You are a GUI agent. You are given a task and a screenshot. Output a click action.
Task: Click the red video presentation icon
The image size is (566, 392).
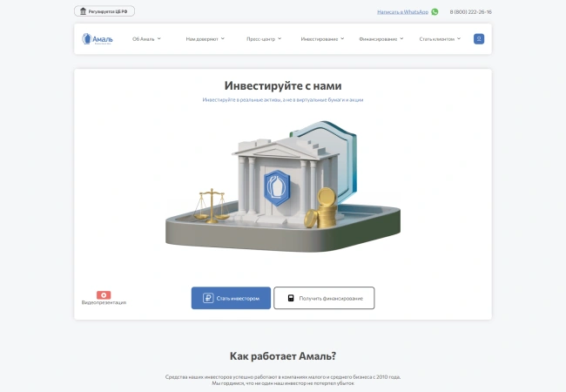click(x=104, y=294)
